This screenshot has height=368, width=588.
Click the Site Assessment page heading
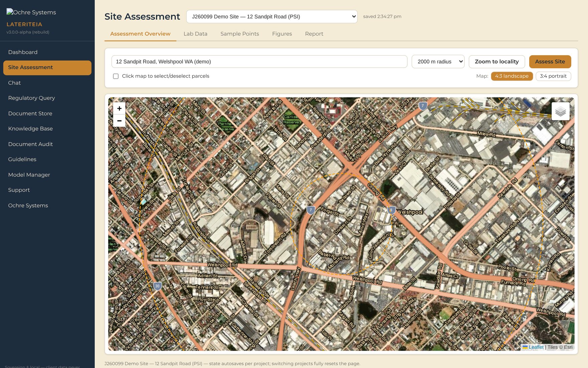coord(142,16)
